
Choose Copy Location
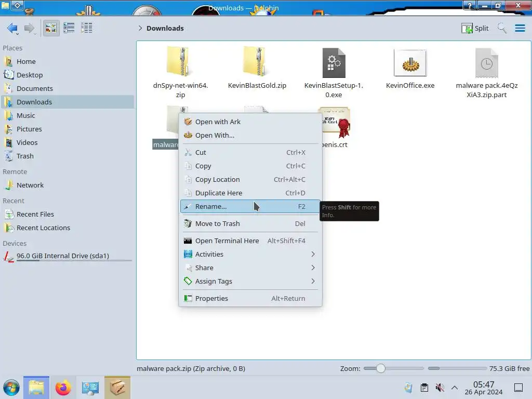click(250, 180)
